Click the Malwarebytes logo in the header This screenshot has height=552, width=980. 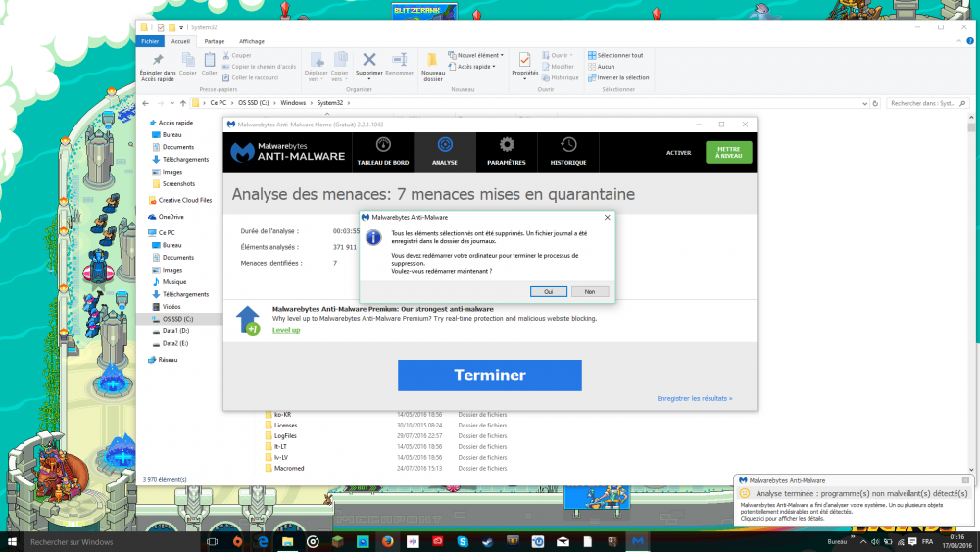pos(287,152)
